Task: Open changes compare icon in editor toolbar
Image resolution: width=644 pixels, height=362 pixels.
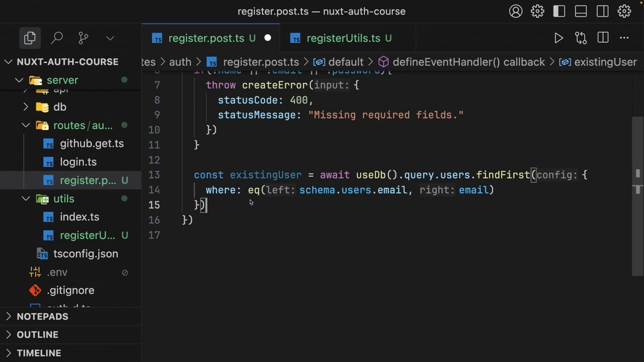Action: coord(581,38)
